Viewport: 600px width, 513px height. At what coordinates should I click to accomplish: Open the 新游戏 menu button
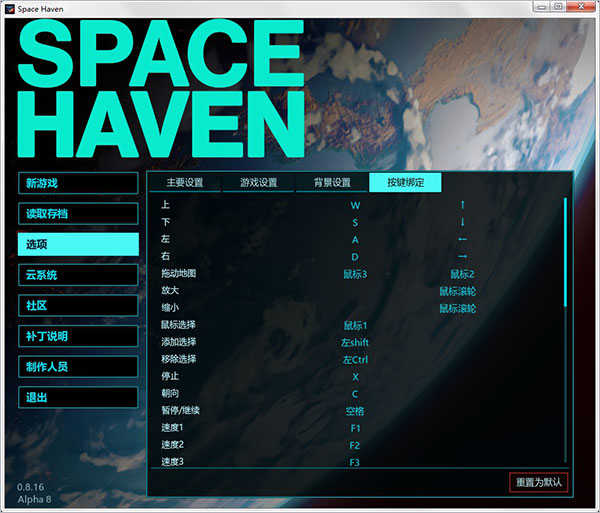[x=78, y=183]
